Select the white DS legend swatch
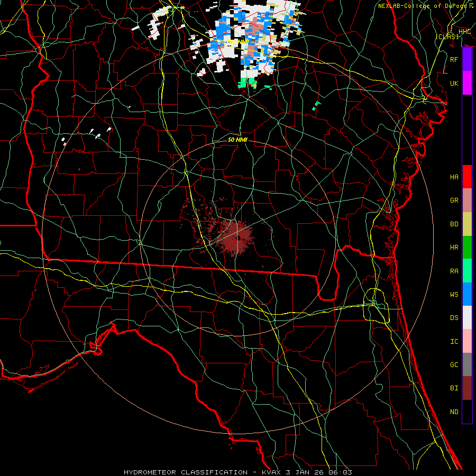 [467, 317]
